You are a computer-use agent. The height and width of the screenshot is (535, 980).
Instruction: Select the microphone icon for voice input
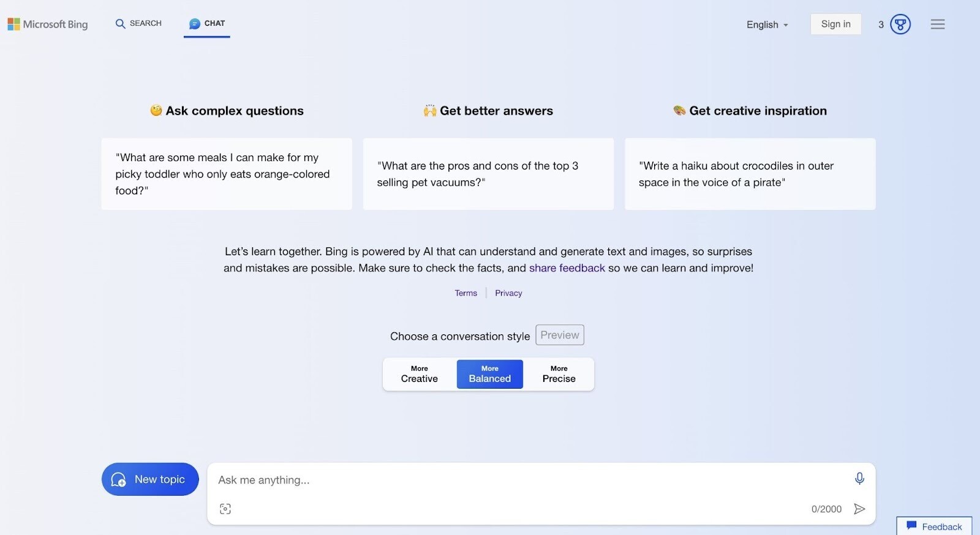coord(859,479)
